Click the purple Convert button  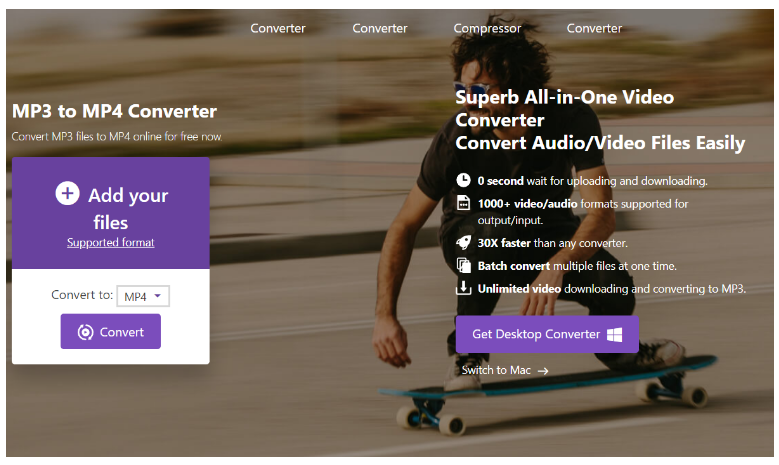click(111, 331)
